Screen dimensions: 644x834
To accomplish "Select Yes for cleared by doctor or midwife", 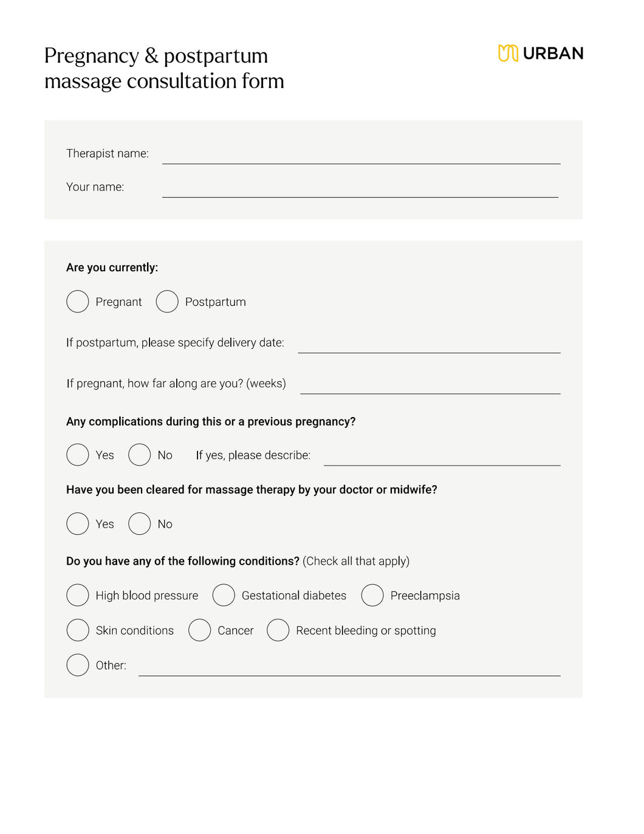I will 78,523.
